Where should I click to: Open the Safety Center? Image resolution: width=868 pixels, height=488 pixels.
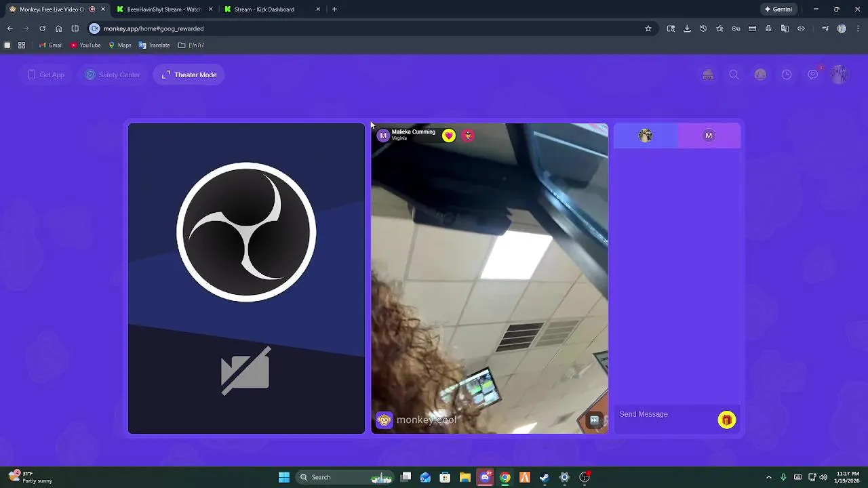click(113, 75)
